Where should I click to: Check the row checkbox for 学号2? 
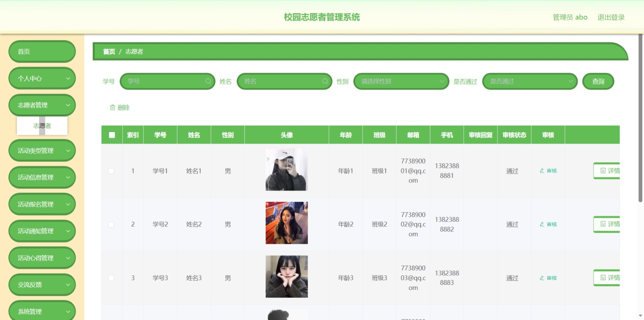coord(111,224)
